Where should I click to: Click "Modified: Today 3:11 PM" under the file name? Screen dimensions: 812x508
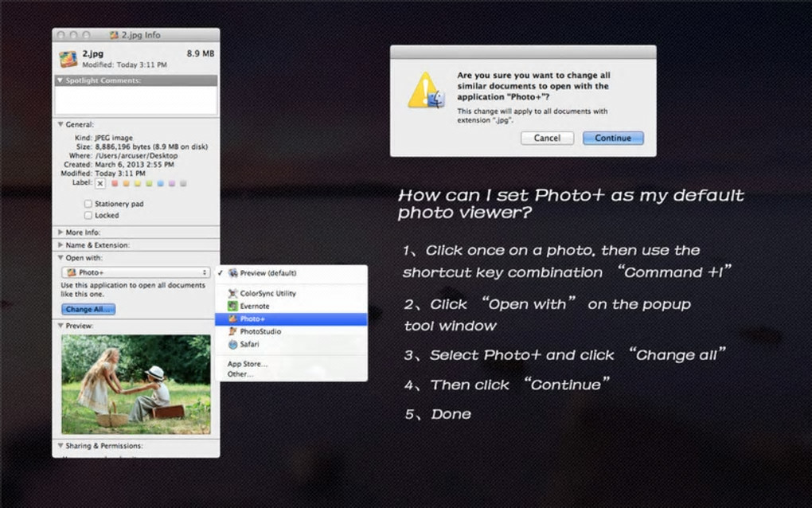coord(124,64)
